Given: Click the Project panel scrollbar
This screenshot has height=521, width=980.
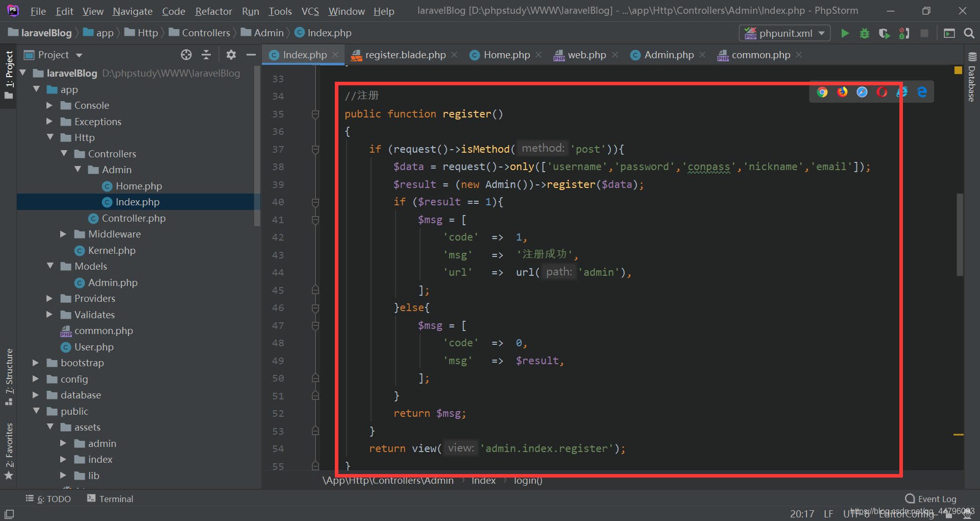Looking at the screenshot, I should [257, 146].
